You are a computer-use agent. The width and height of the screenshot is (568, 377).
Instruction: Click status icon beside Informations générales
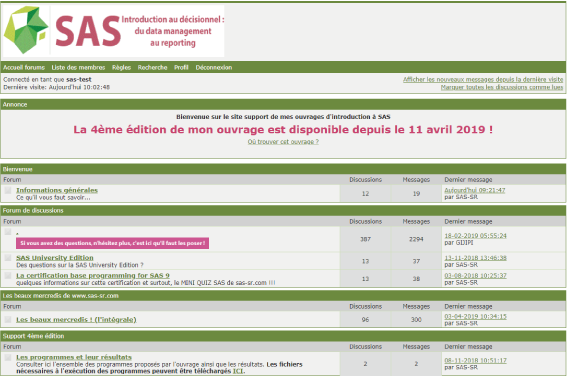click(8, 190)
